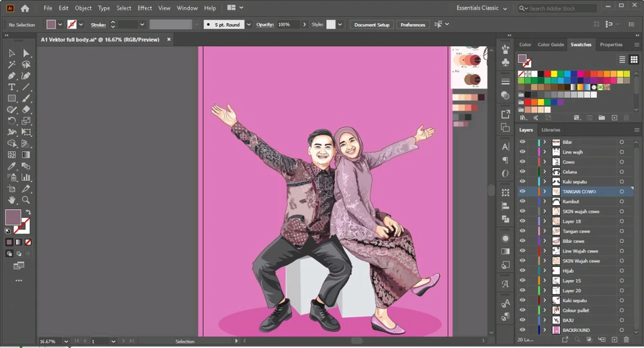
Task: Open the Effect menu
Action: coord(145,8)
